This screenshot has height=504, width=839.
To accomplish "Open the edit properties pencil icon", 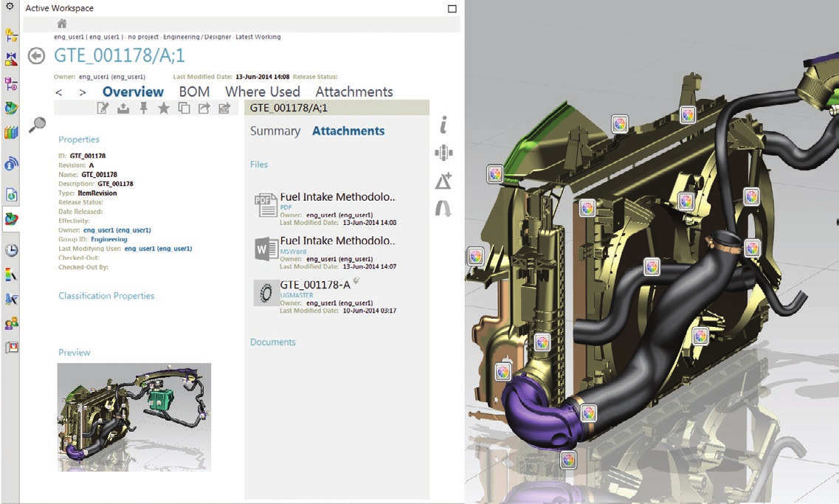I will pos(104,108).
